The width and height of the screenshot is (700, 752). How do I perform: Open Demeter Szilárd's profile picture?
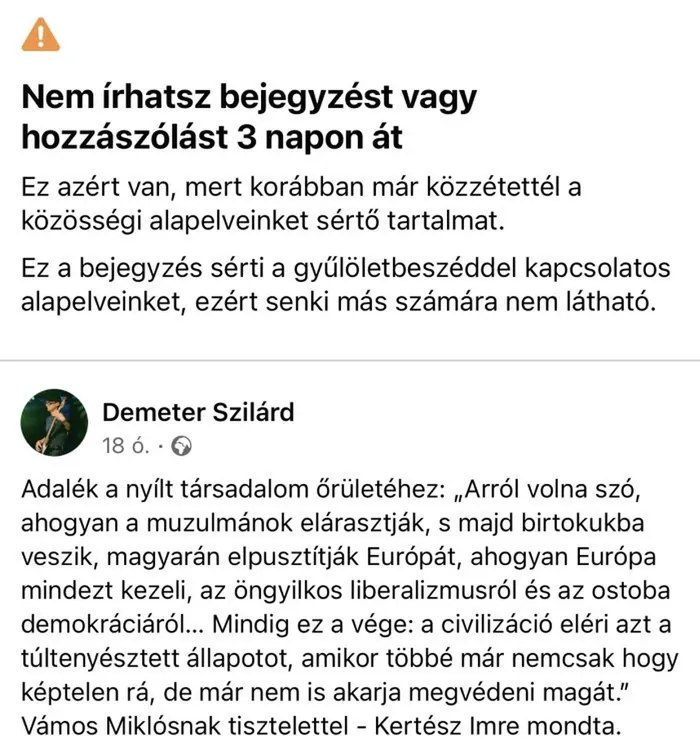(54, 422)
